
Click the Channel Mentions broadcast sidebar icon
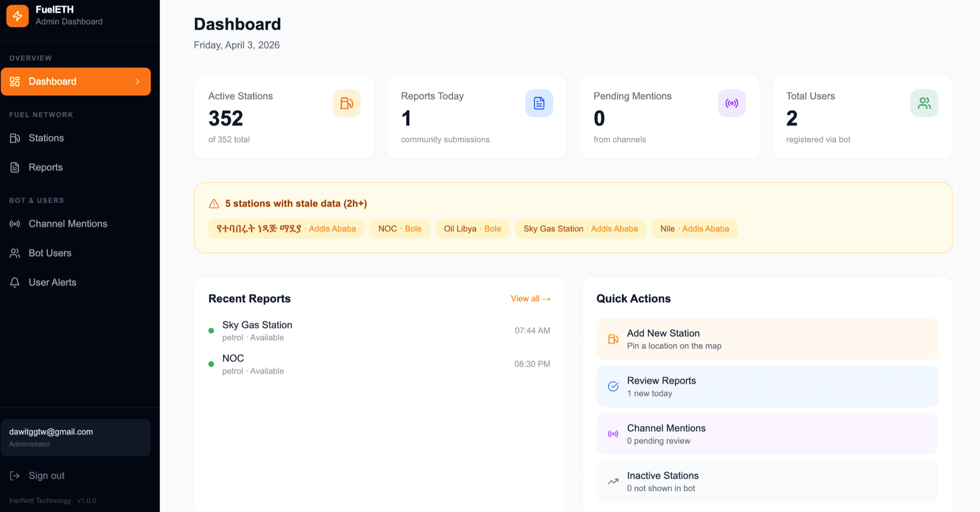point(15,224)
